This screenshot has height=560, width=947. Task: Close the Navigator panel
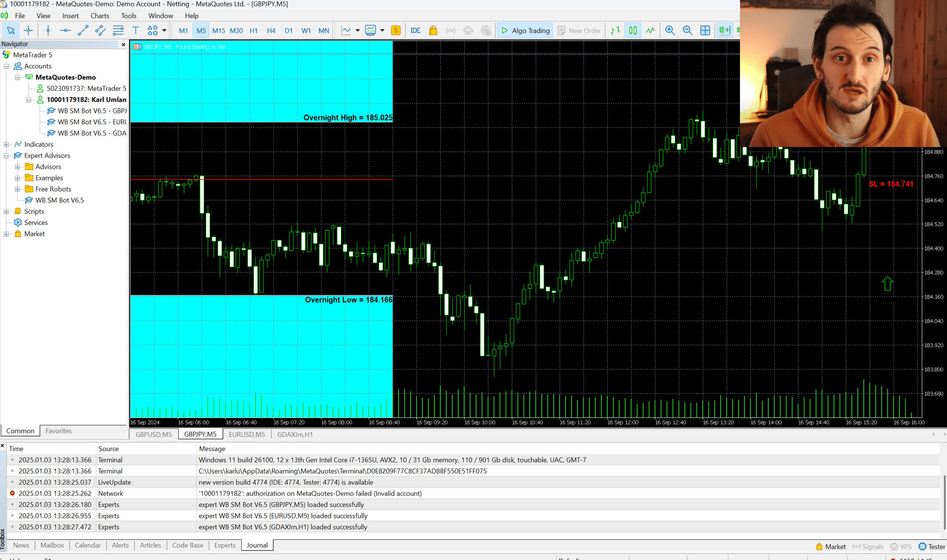pyautogui.click(x=123, y=45)
